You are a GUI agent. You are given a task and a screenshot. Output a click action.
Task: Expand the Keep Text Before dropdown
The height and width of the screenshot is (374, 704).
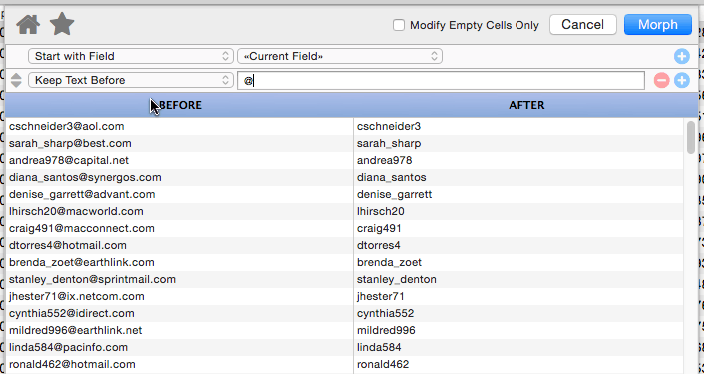pyautogui.click(x=131, y=80)
